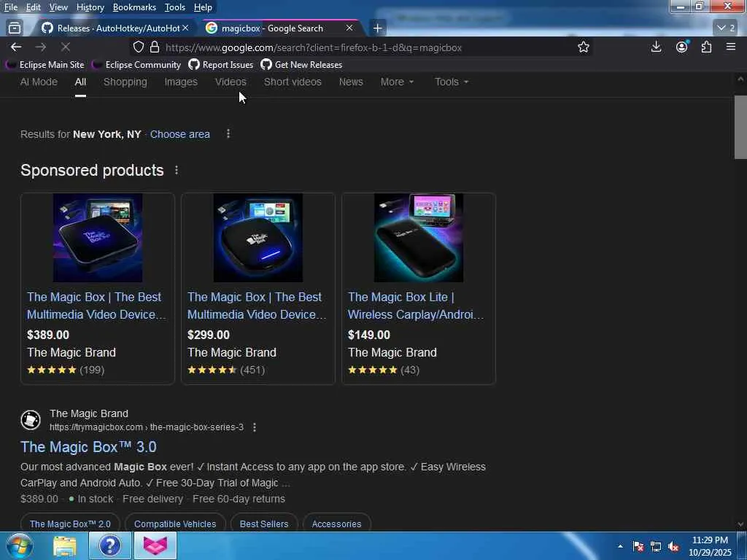Open options beside Choose area
This screenshot has width=747, height=560.
[x=228, y=134]
